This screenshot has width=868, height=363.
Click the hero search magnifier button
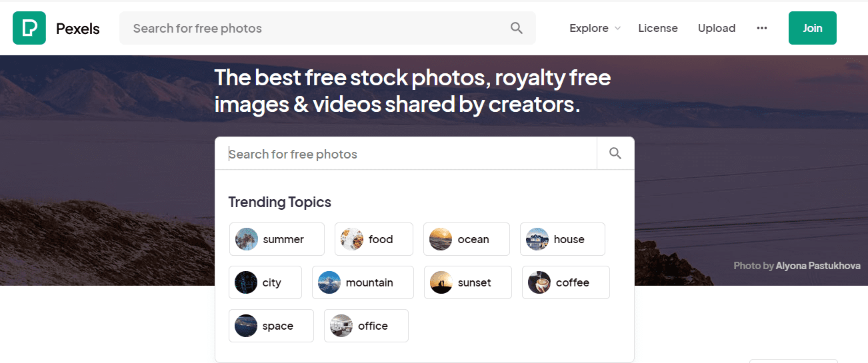tap(615, 154)
